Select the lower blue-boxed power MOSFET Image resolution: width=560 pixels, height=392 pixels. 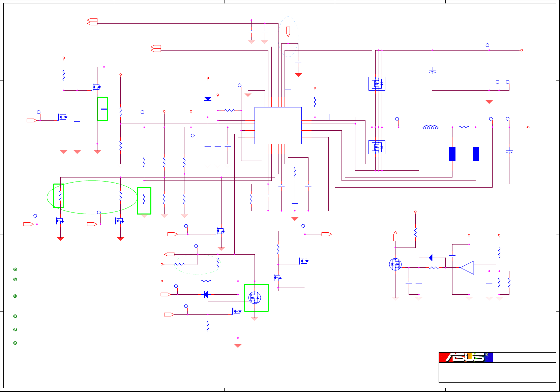377,147
